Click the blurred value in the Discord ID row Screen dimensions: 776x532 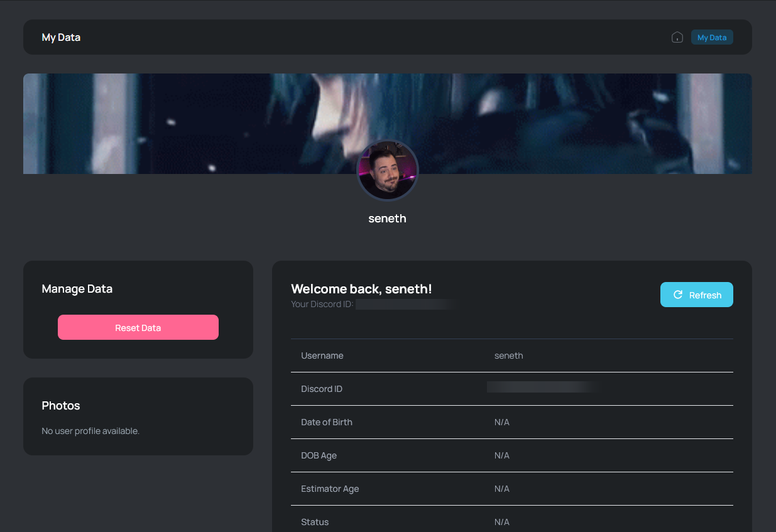coord(542,388)
